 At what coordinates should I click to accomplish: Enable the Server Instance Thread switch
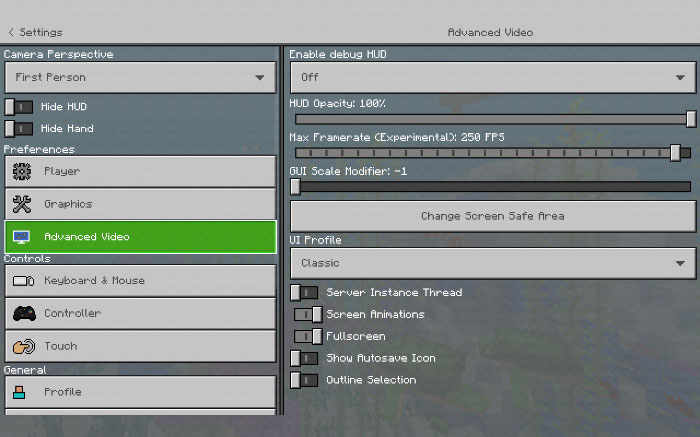point(304,293)
